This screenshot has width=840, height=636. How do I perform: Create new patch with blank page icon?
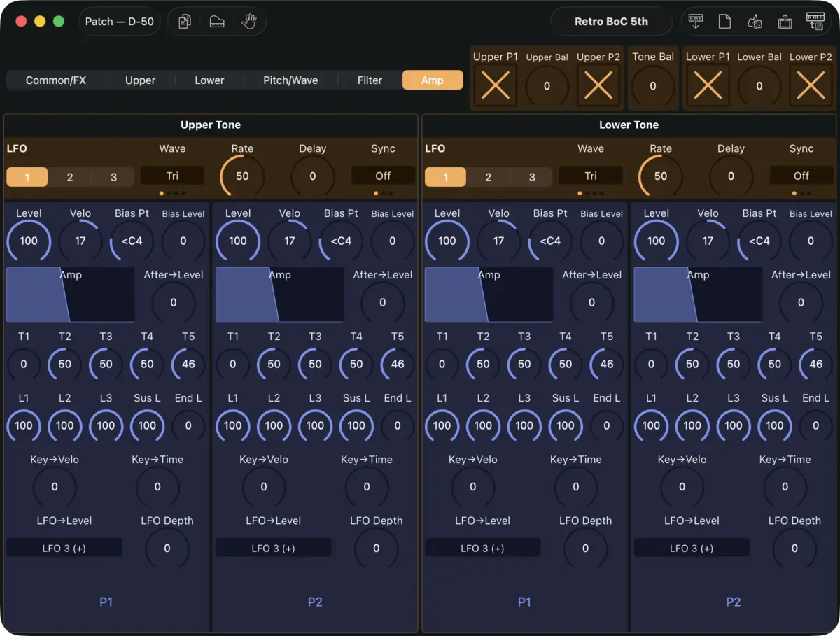coord(725,22)
